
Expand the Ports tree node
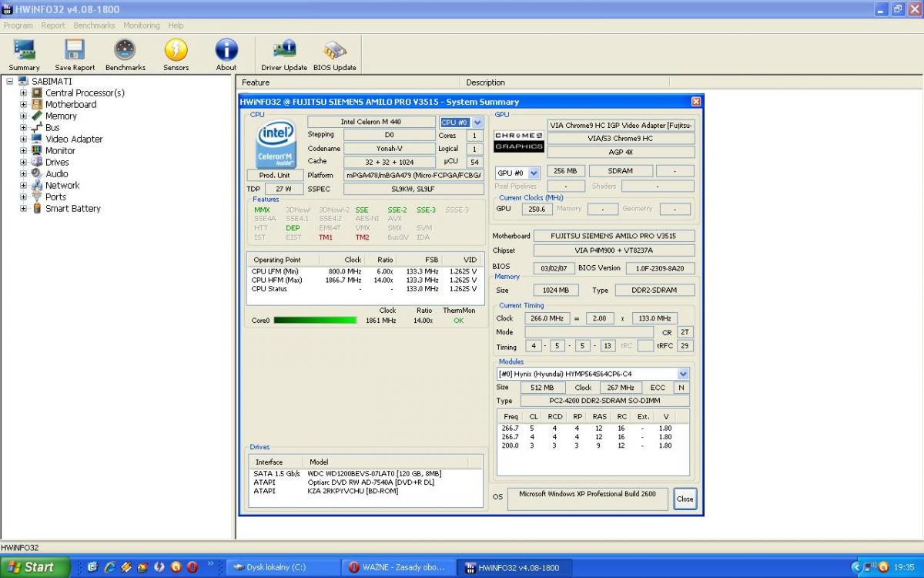point(23,197)
